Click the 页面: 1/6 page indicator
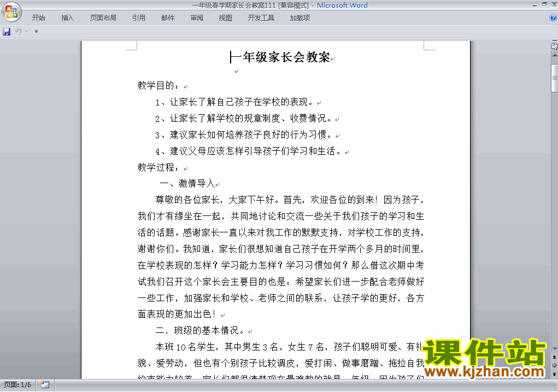Viewport: 558px width, 392px height. 17,385
